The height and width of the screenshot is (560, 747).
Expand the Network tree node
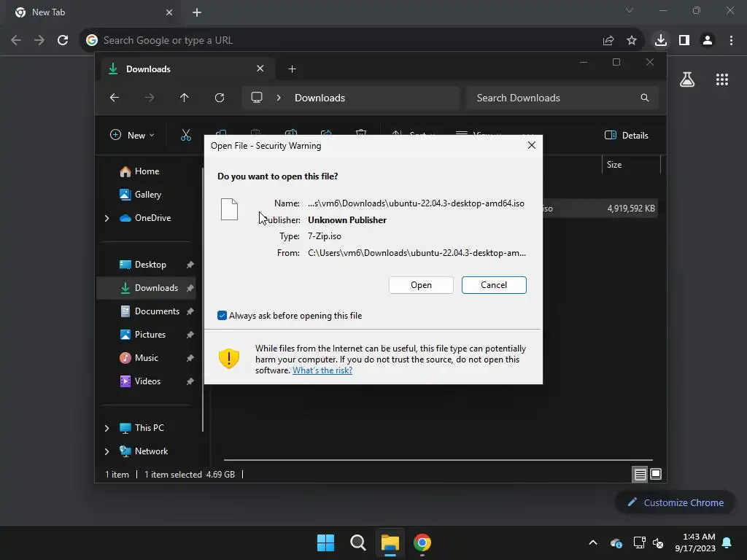[x=107, y=451]
